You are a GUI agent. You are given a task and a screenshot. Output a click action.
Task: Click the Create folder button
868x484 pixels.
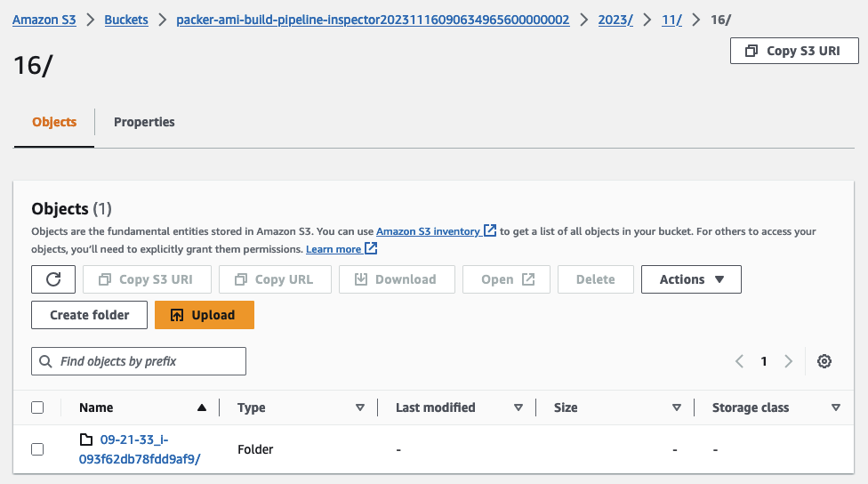89,315
